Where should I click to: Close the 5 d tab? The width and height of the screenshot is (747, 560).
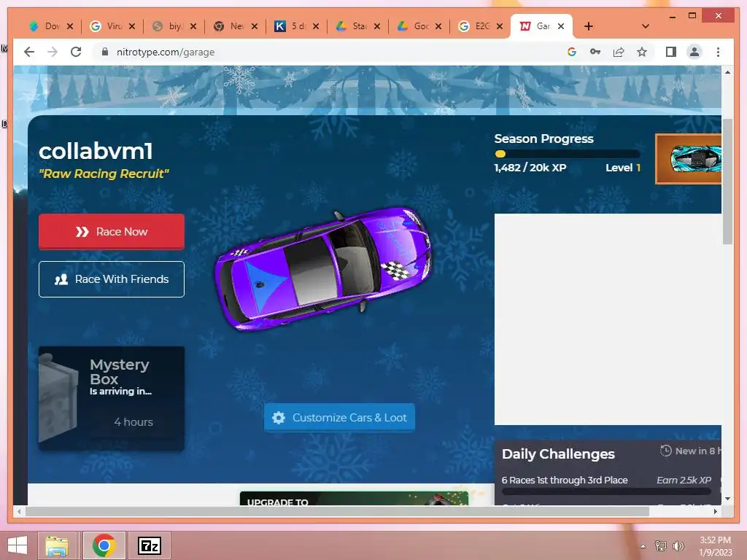(x=316, y=26)
